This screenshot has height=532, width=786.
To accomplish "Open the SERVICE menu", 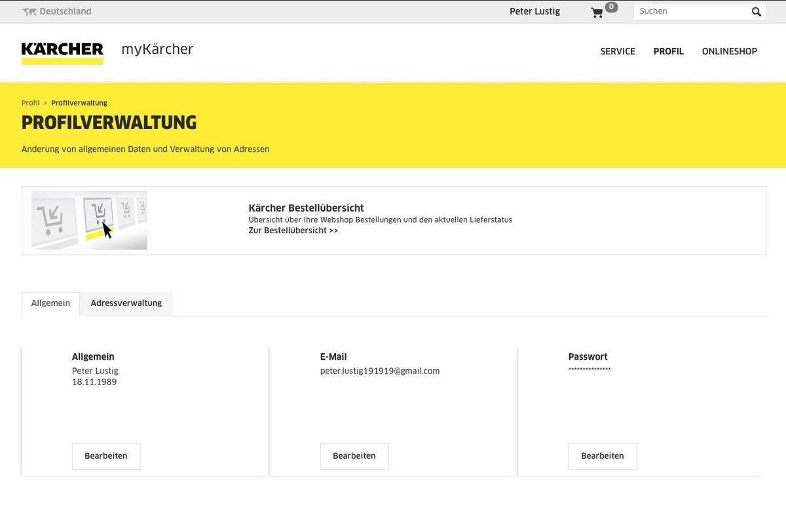I will pos(618,52).
